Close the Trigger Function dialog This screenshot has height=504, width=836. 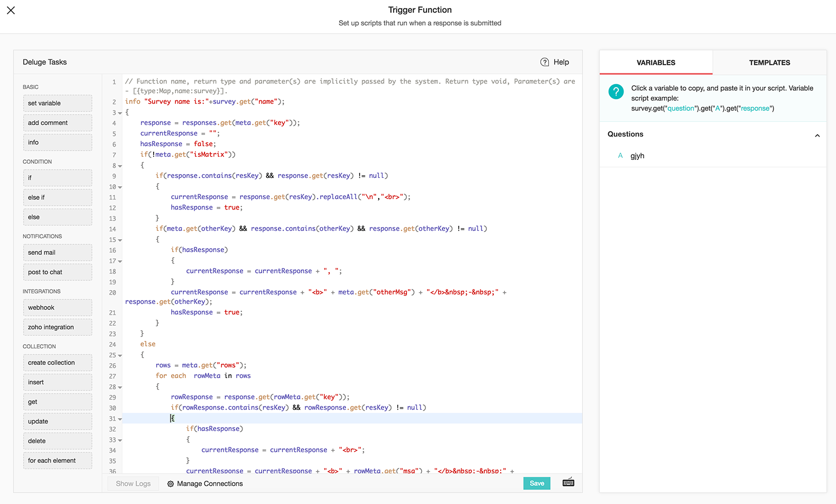tap(11, 10)
